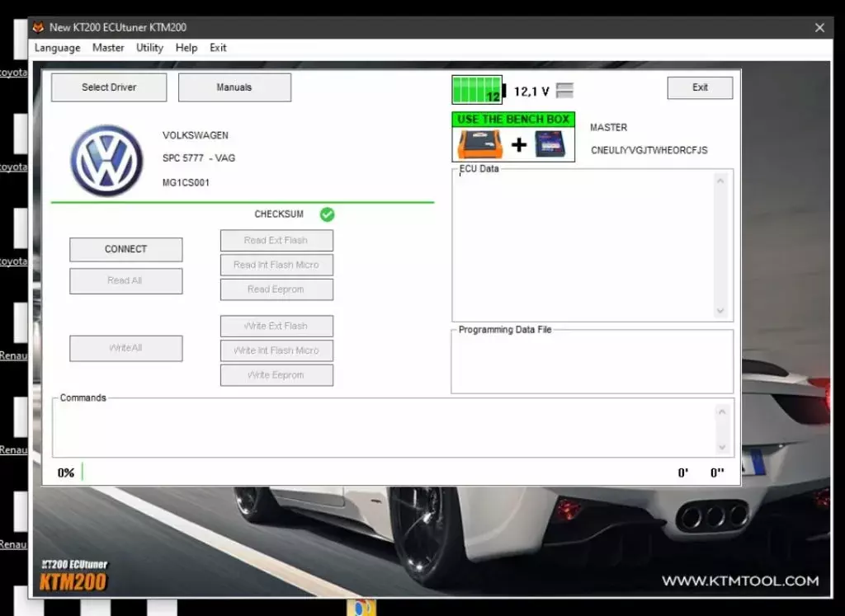Click the KTM200 logo at the bottom left
This screenshot has height=616, width=845.
click(73, 576)
